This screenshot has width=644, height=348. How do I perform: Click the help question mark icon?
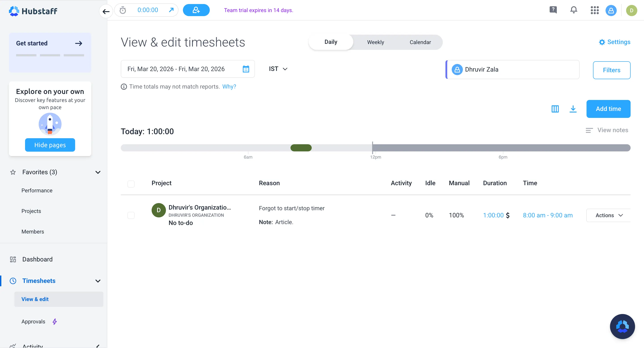(x=553, y=10)
